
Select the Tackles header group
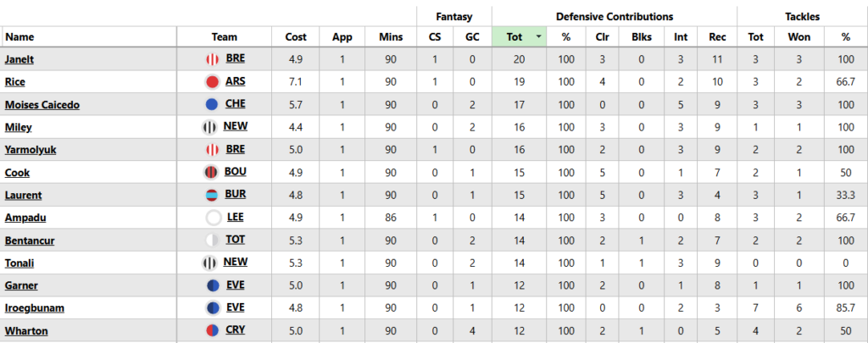802,16
